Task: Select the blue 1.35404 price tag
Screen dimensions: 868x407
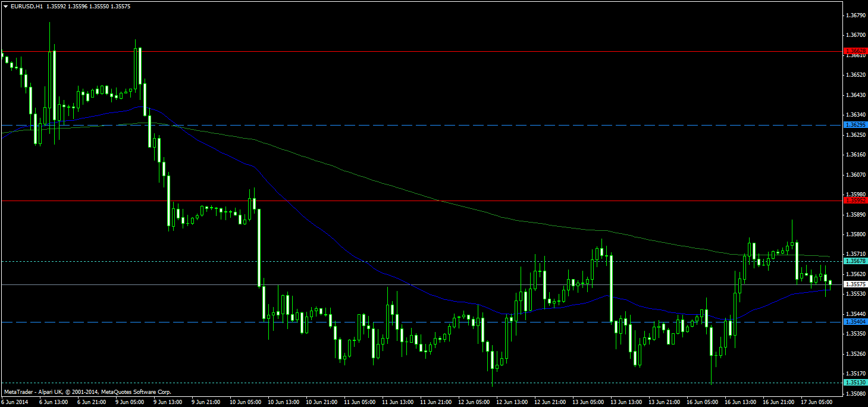Action: pyautogui.click(x=856, y=322)
